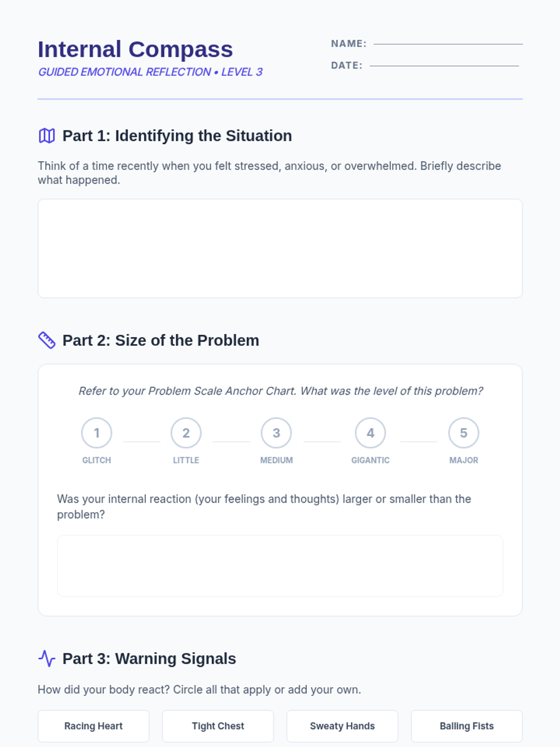Circle the Tight Chest option
Screen dimensions: 560x747
coord(218,726)
